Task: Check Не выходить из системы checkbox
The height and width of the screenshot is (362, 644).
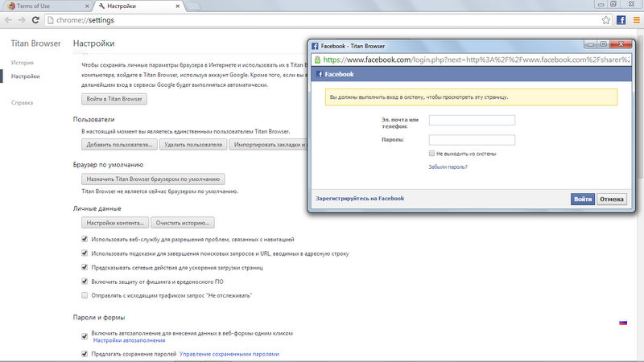Action: [431, 154]
